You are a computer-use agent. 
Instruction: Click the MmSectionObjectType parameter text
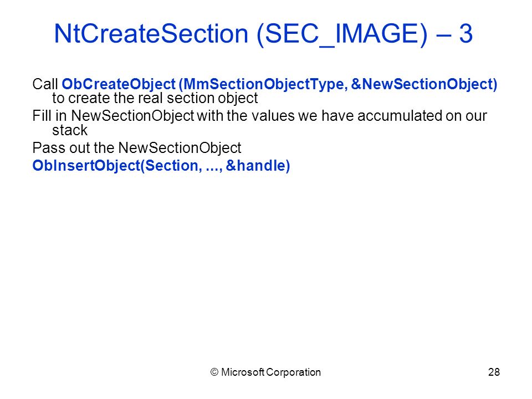(263, 84)
